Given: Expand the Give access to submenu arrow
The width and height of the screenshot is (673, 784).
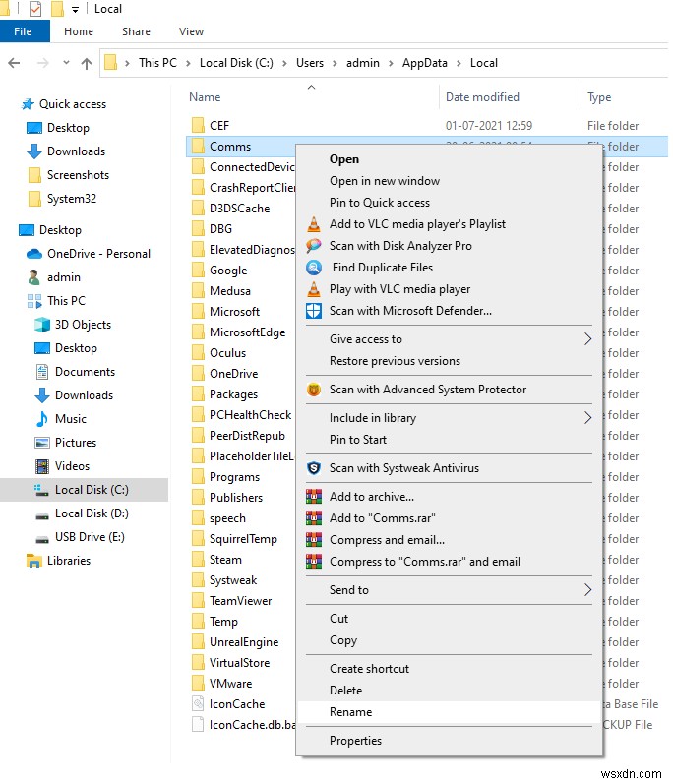Looking at the screenshot, I should [x=587, y=339].
